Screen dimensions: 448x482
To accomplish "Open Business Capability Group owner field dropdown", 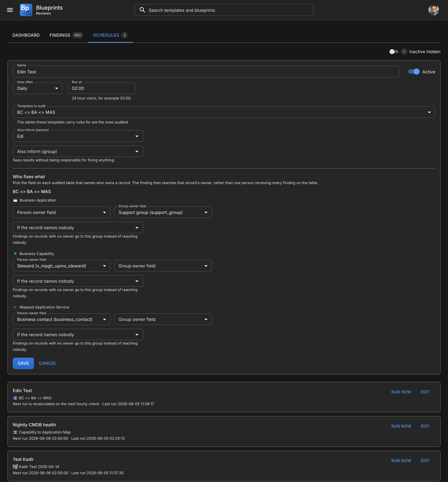I will [x=163, y=266].
